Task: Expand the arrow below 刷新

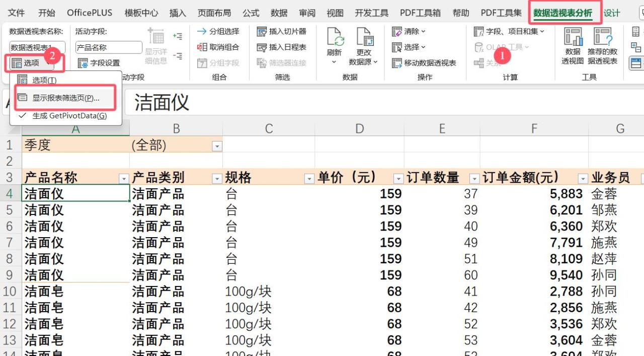Action: (x=335, y=62)
